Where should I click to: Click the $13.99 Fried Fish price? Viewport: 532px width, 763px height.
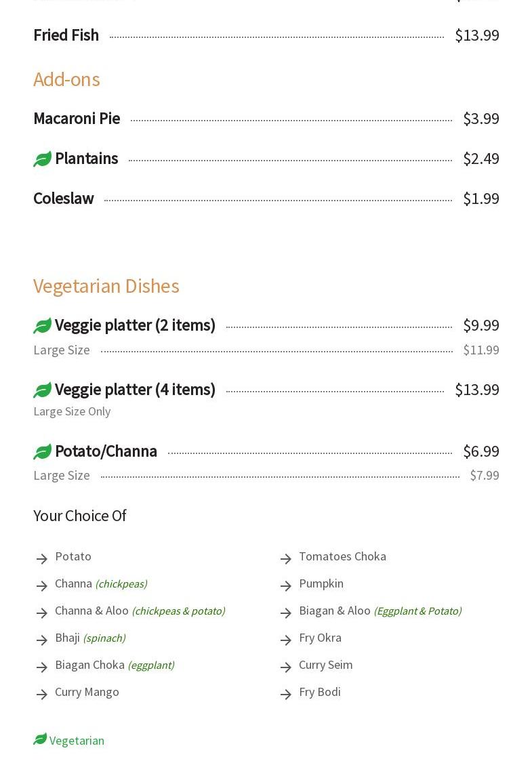tap(476, 35)
